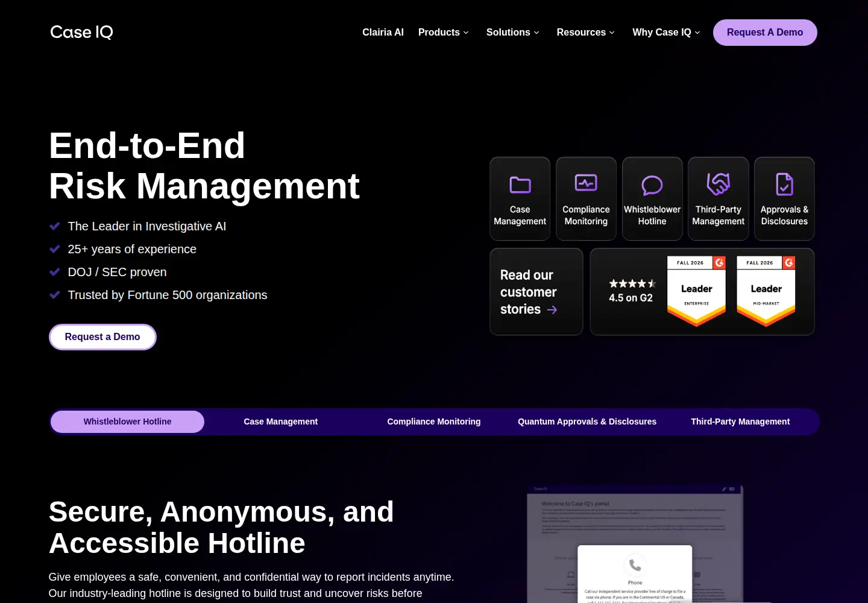Click '25+ years of experience' text

click(x=132, y=249)
